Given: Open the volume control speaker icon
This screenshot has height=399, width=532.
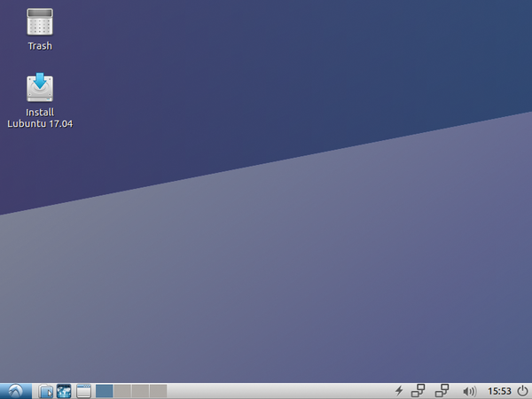Looking at the screenshot, I should pyautogui.click(x=469, y=391).
